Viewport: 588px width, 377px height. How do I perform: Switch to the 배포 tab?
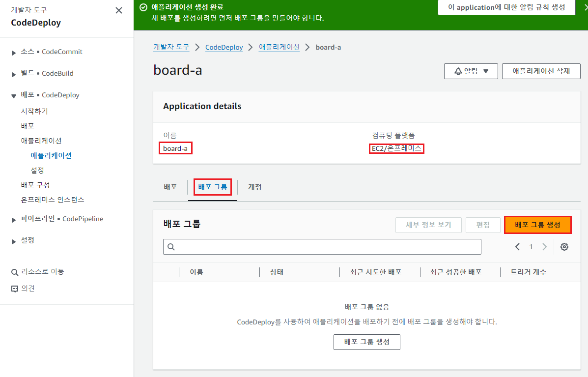tap(170, 187)
